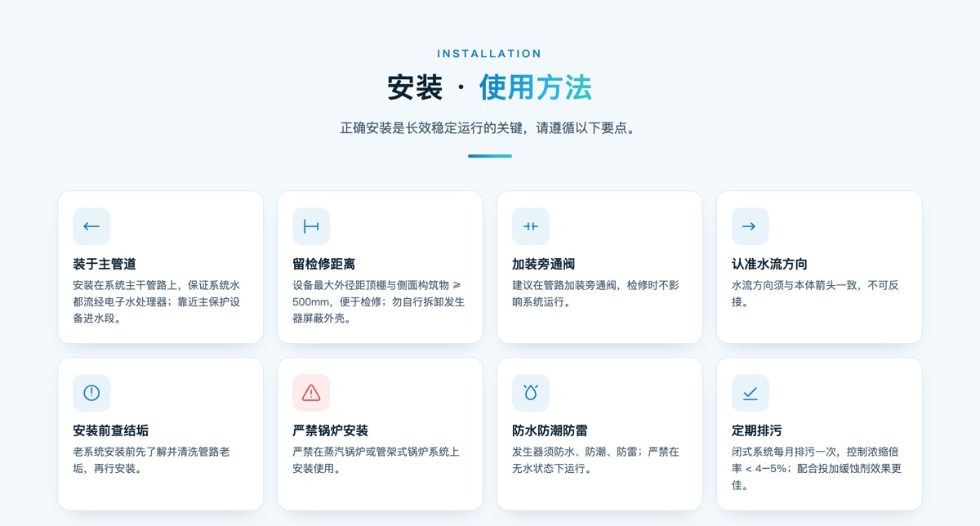Screen dimensions: 980x526
Task: Click the exclamation circle icon above 安装前查结垢
Action: pos(91,393)
